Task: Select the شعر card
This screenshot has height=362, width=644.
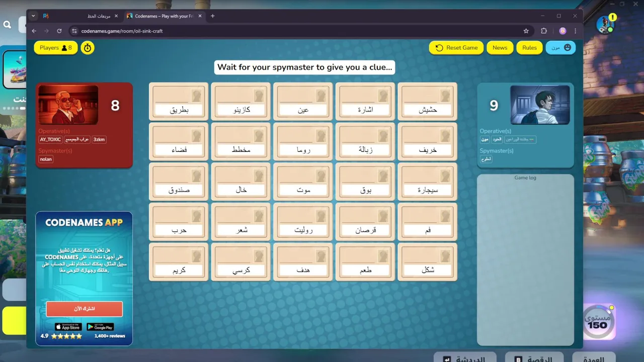Action: click(x=241, y=222)
